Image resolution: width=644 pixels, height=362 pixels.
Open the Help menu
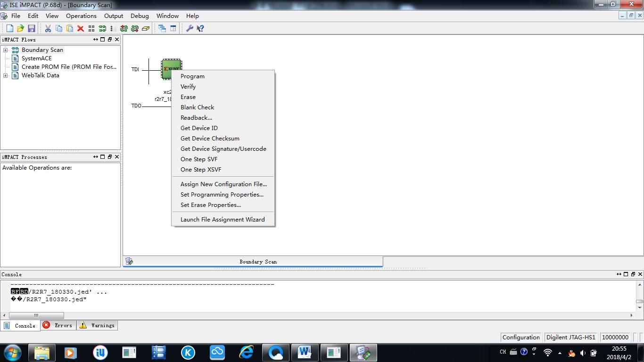pos(192,16)
